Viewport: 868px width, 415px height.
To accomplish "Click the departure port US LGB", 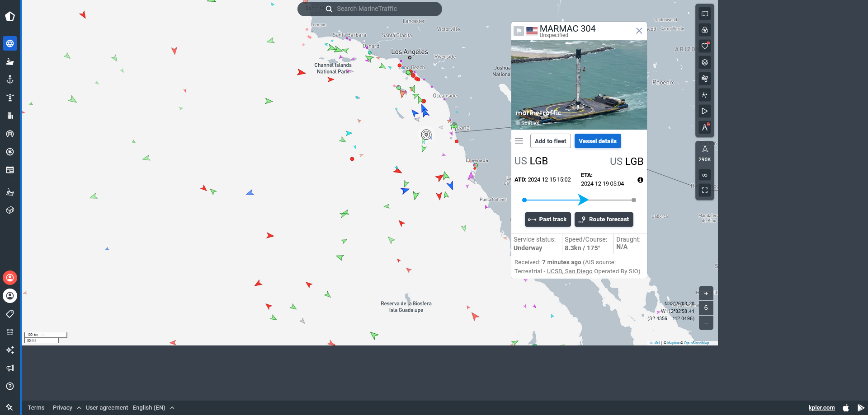I will pyautogui.click(x=531, y=161).
